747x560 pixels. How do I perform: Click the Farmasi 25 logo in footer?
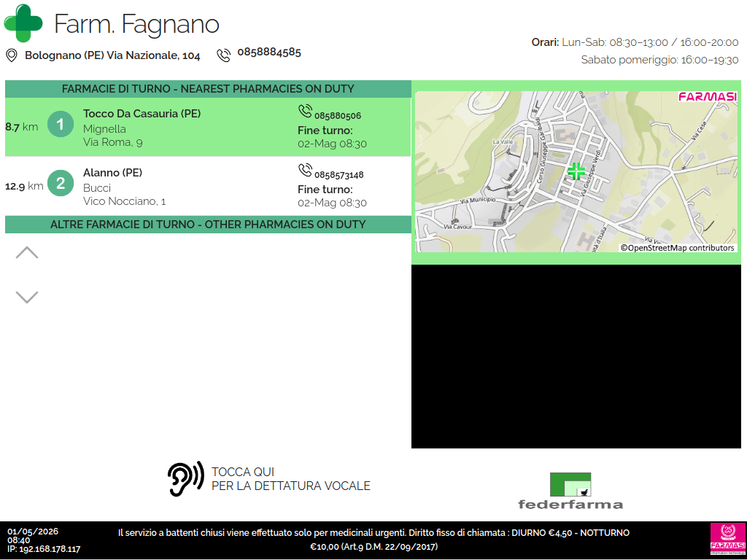[x=727, y=539]
